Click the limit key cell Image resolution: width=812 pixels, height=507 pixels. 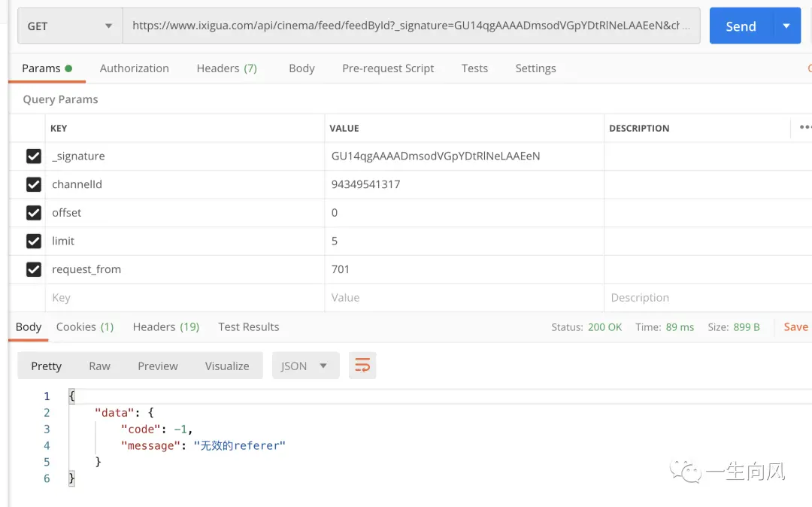[185, 241]
